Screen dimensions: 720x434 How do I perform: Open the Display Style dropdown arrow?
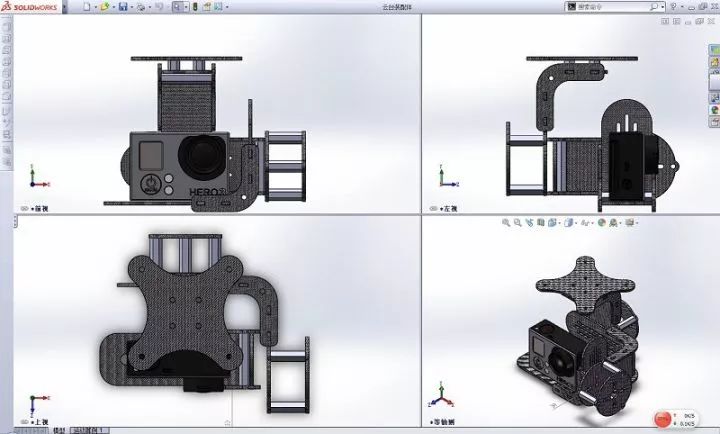[576, 224]
